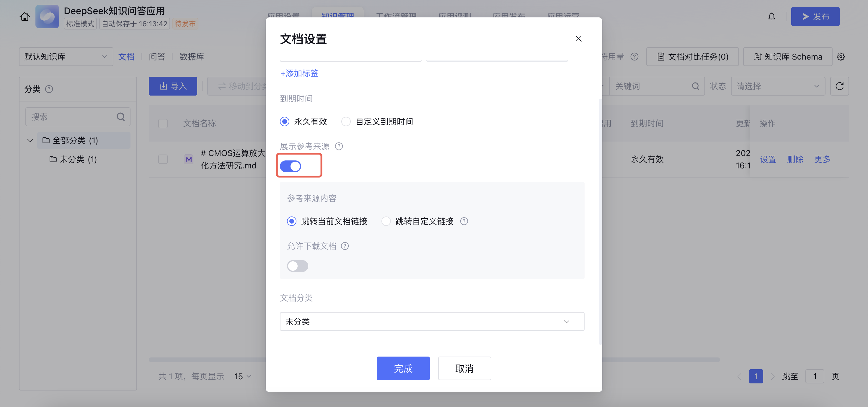Open the notifications bell

(x=771, y=17)
